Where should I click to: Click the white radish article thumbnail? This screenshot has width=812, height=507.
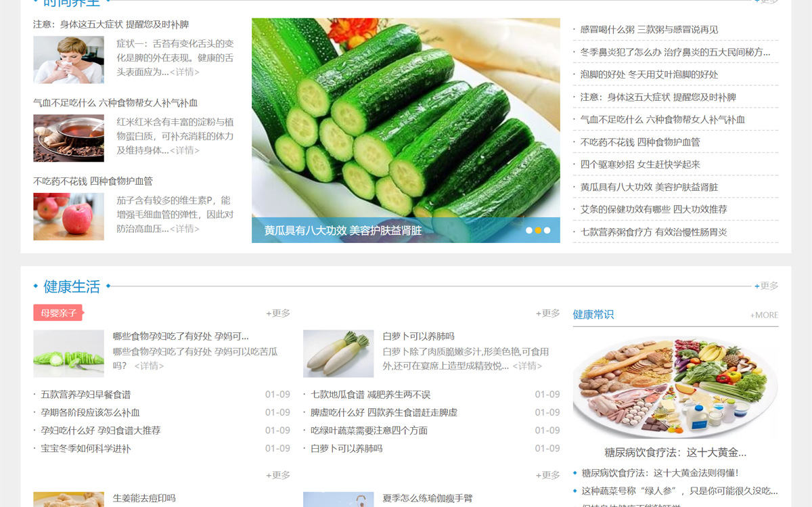[x=338, y=353]
